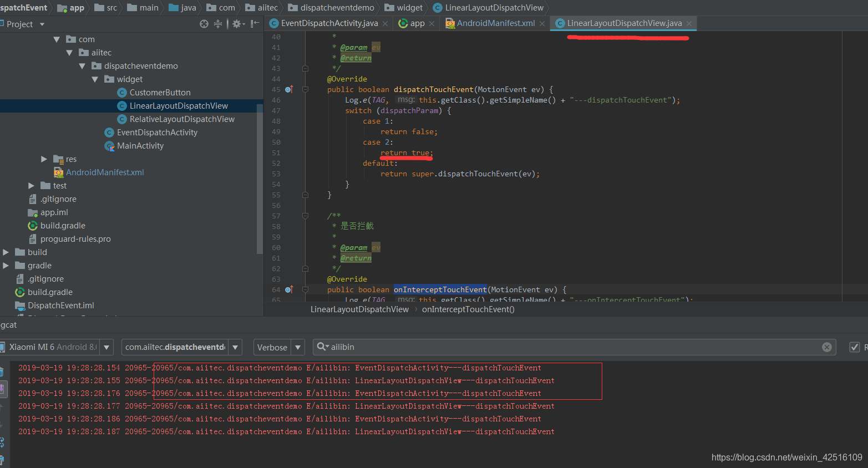This screenshot has height=468, width=868.
Task: Fold the Javadoc comment starting at line 57
Action: [x=305, y=216]
